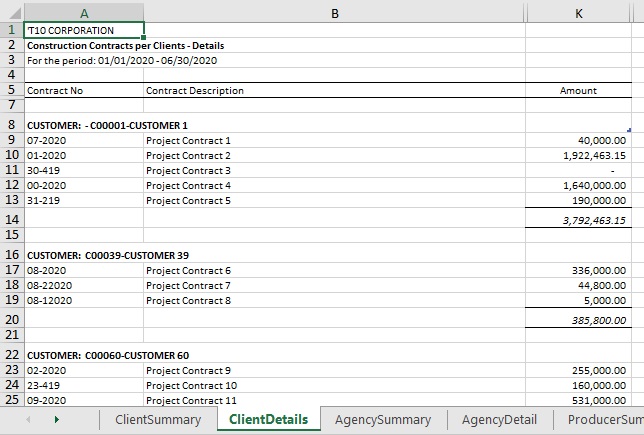Select contract number 08-22020 cell
This screenshot has width=644, height=435.
84,285
